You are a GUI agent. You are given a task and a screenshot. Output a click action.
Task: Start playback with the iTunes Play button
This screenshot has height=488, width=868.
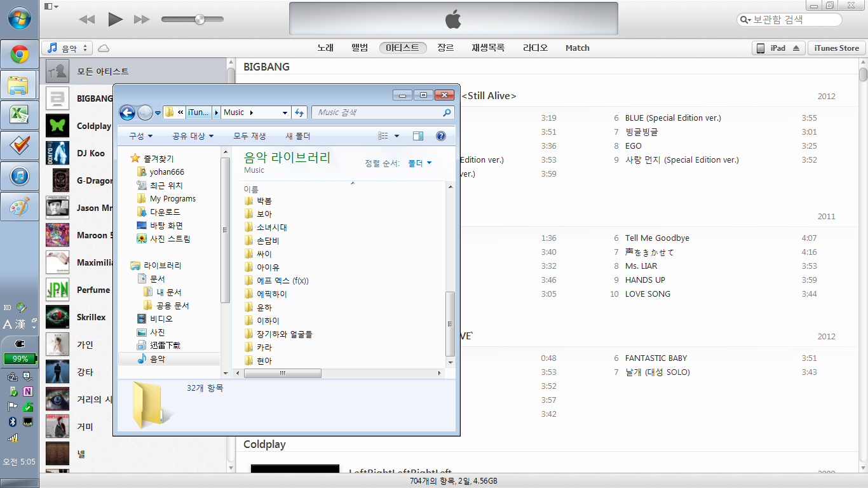(115, 20)
